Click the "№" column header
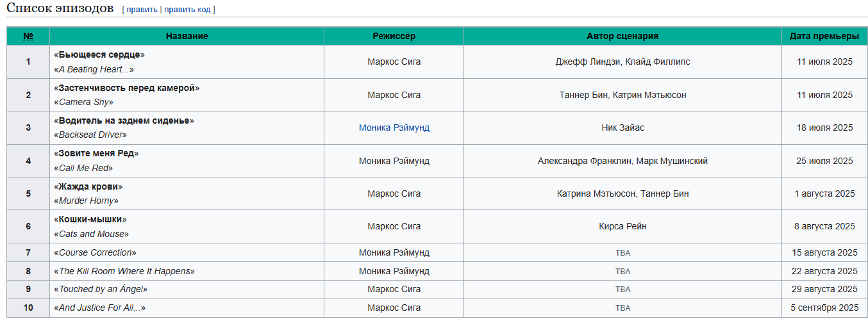 point(28,36)
